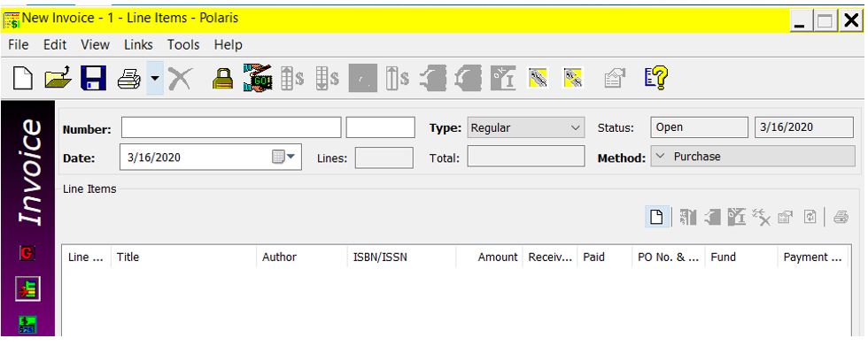Click the first gray line-item toolbar icon

pyautogui.click(x=687, y=217)
